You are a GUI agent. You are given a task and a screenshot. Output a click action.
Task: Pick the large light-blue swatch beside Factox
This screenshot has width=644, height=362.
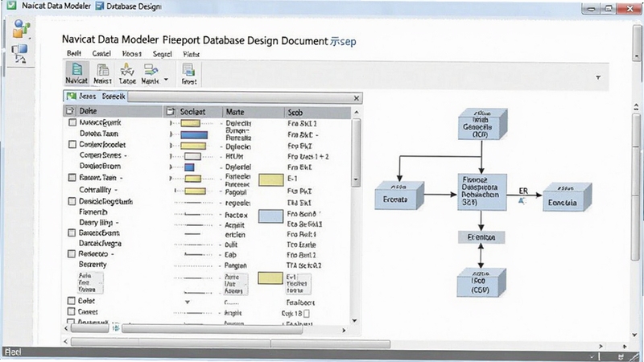(x=270, y=216)
